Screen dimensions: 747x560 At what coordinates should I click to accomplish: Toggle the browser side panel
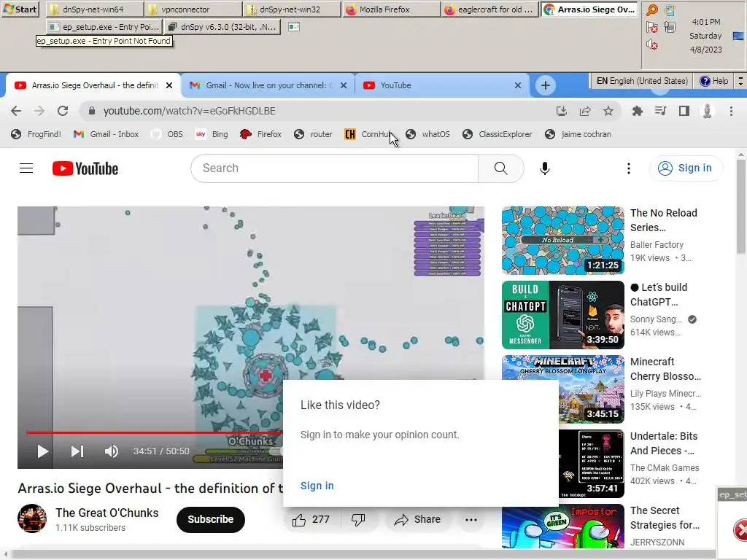684,111
